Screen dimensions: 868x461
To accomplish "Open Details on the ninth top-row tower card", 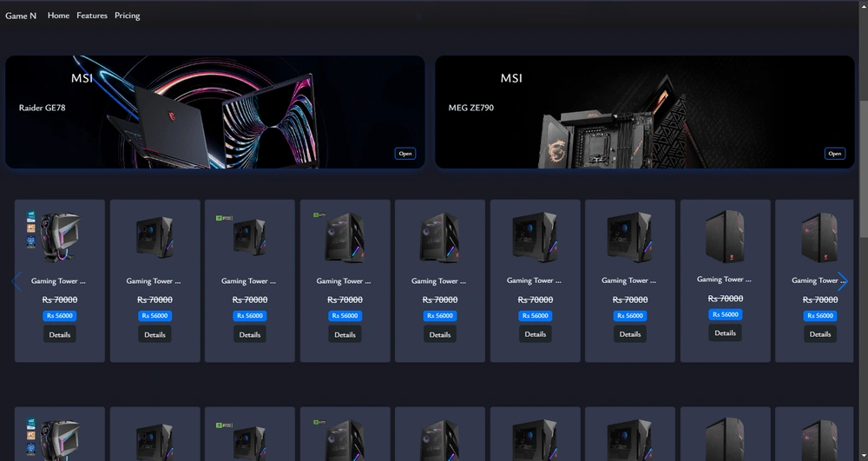I will 820,333.
